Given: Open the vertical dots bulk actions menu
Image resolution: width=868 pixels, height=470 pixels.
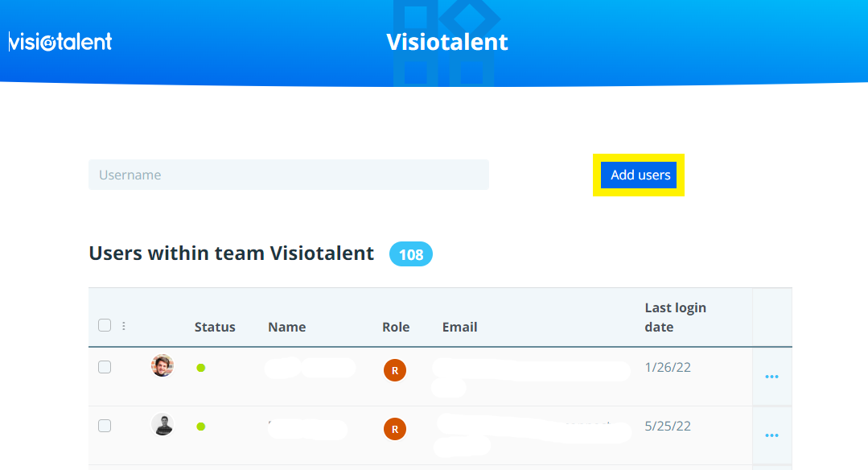Looking at the screenshot, I should pyautogui.click(x=124, y=326).
